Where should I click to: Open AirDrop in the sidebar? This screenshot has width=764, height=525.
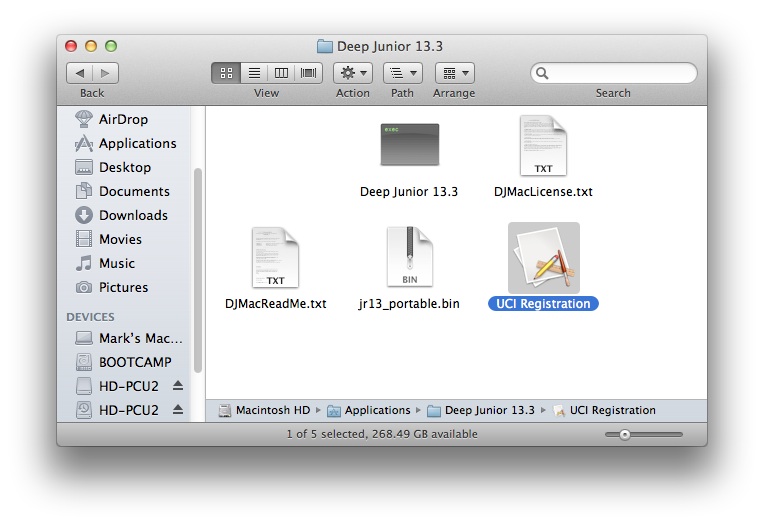(123, 120)
